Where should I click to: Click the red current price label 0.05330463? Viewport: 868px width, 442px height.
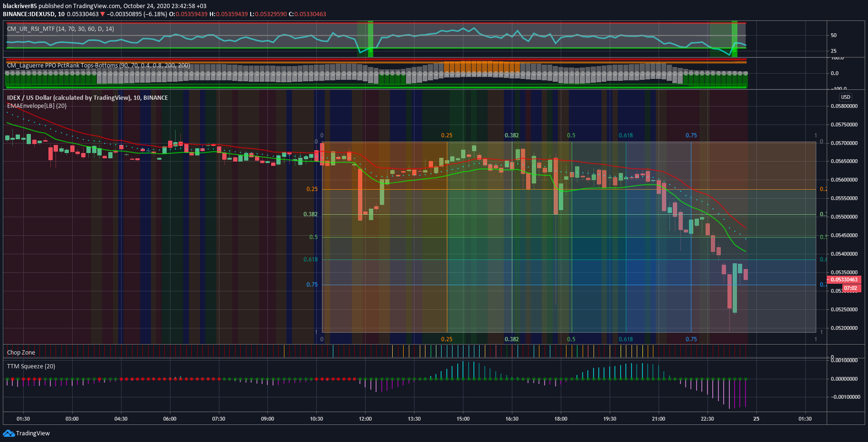[x=844, y=279]
